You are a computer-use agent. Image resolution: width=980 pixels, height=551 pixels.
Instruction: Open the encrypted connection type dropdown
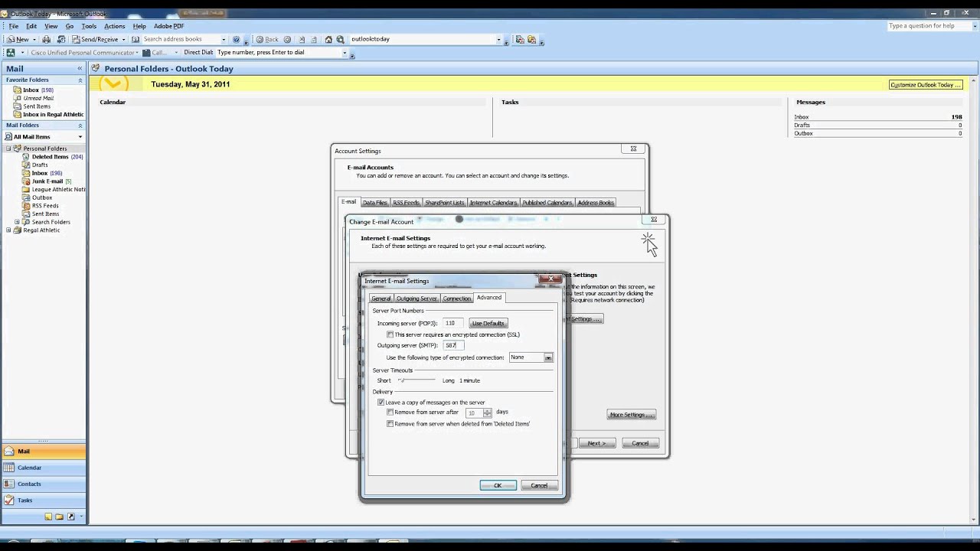point(548,357)
